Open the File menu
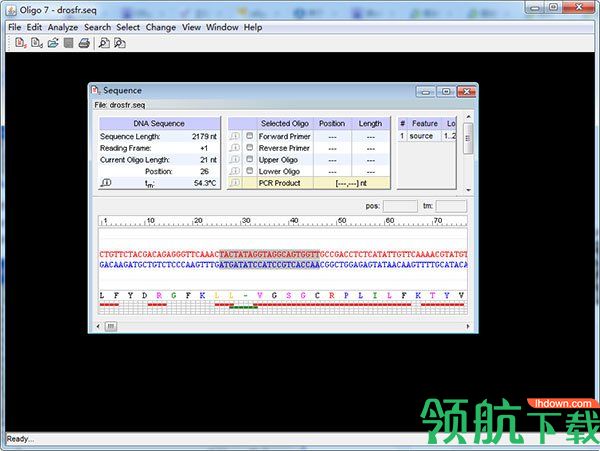The height and width of the screenshot is (451, 600). click(x=15, y=27)
